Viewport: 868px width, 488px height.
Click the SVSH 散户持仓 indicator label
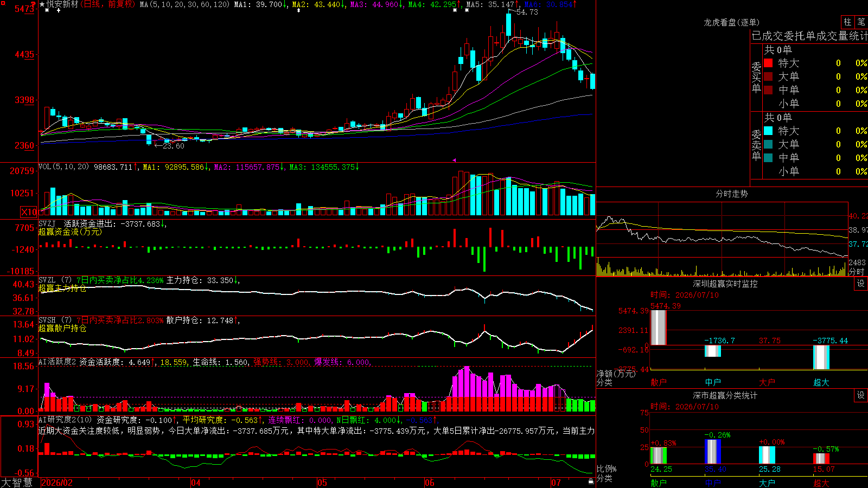[x=47, y=320]
